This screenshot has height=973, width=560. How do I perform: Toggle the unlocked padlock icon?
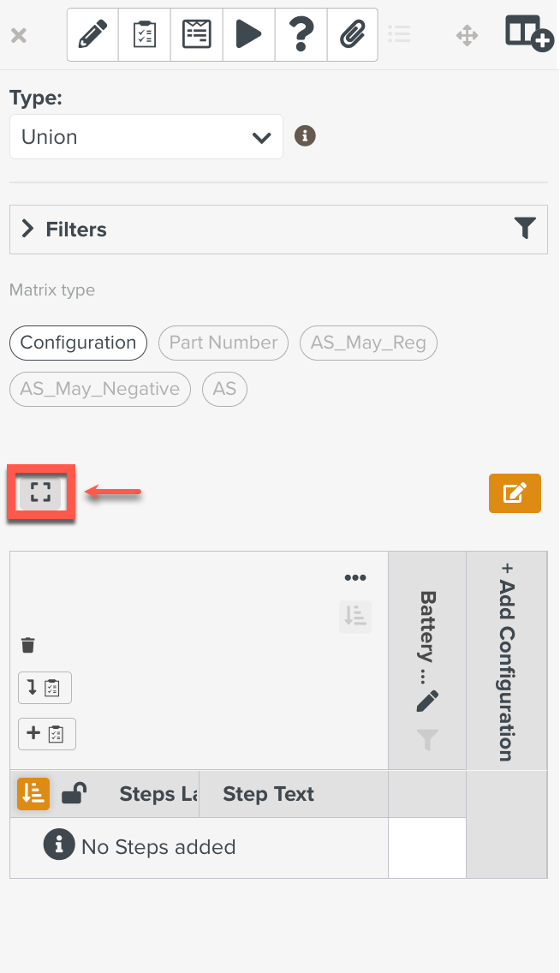(74, 794)
